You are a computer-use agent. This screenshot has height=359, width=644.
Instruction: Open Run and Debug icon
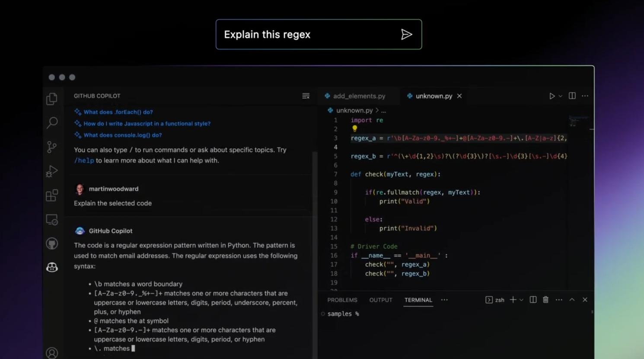coord(52,171)
